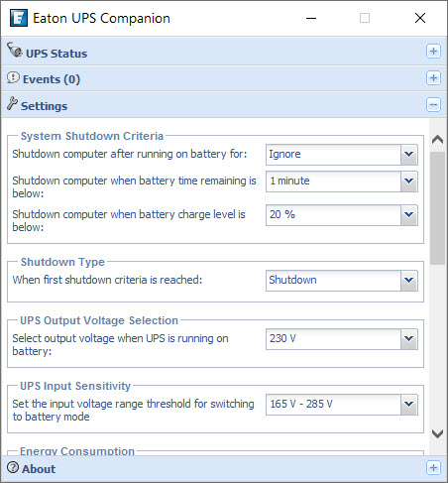Open input sensitivity 165 V - 285 V dropdown

click(342, 405)
